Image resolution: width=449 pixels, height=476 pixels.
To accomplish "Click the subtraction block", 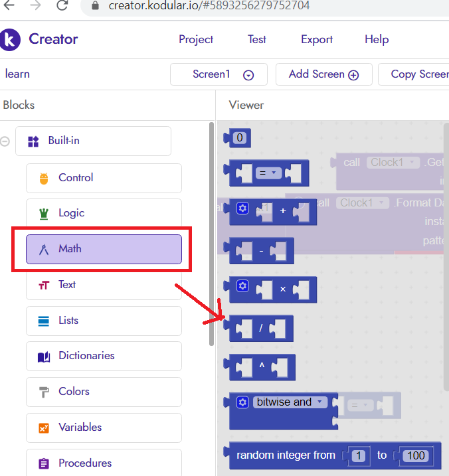I will [x=259, y=251].
